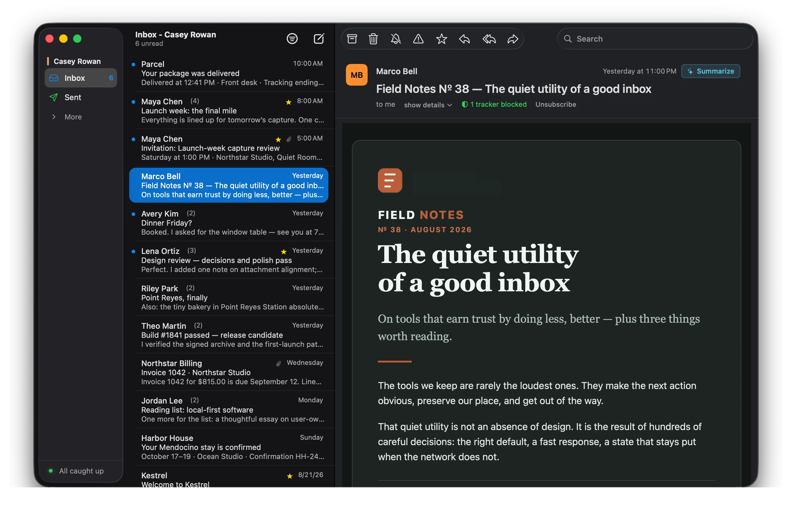Click the Unsubscribe link
This screenshot has height=532, width=792.
(555, 104)
